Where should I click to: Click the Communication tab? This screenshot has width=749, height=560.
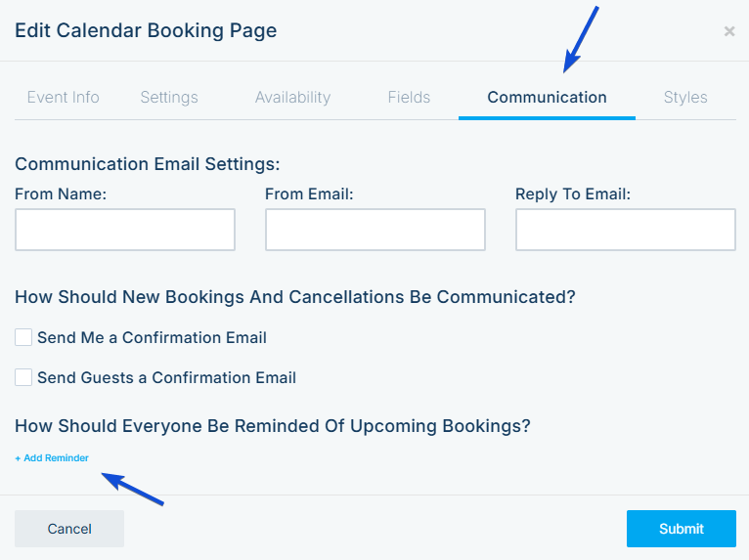coord(547,98)
